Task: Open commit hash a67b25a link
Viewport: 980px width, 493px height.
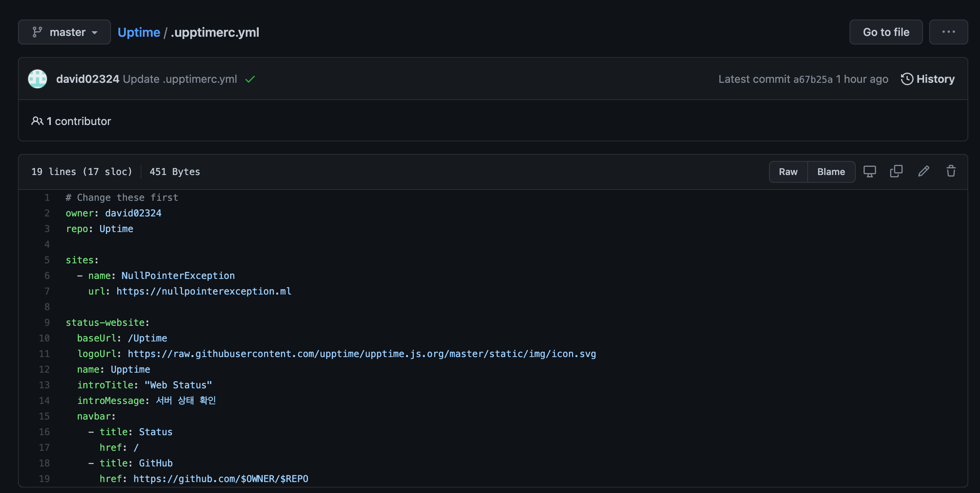Action: (x=813, y=79)
